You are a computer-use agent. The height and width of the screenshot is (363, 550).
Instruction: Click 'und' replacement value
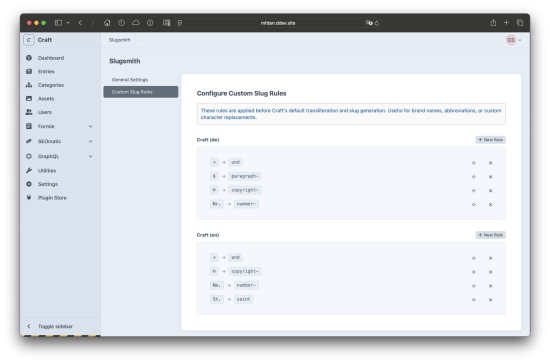point(235,162)
